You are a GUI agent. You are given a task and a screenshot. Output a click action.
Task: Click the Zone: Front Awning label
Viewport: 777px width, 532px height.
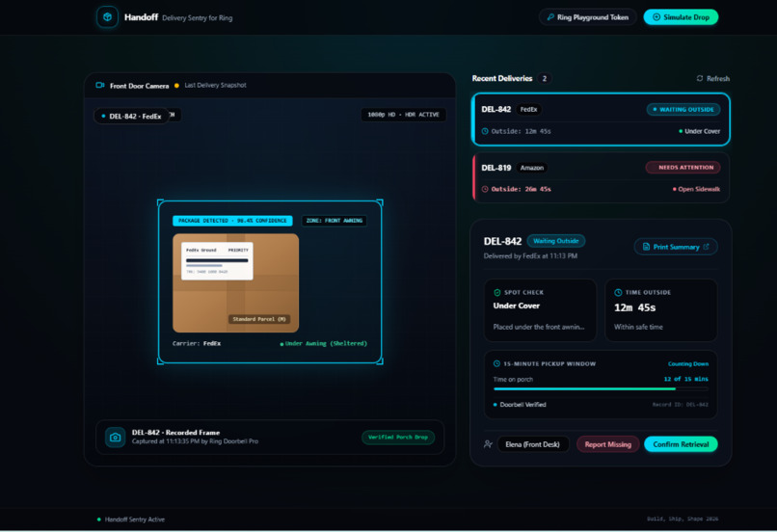click(334, 221)
